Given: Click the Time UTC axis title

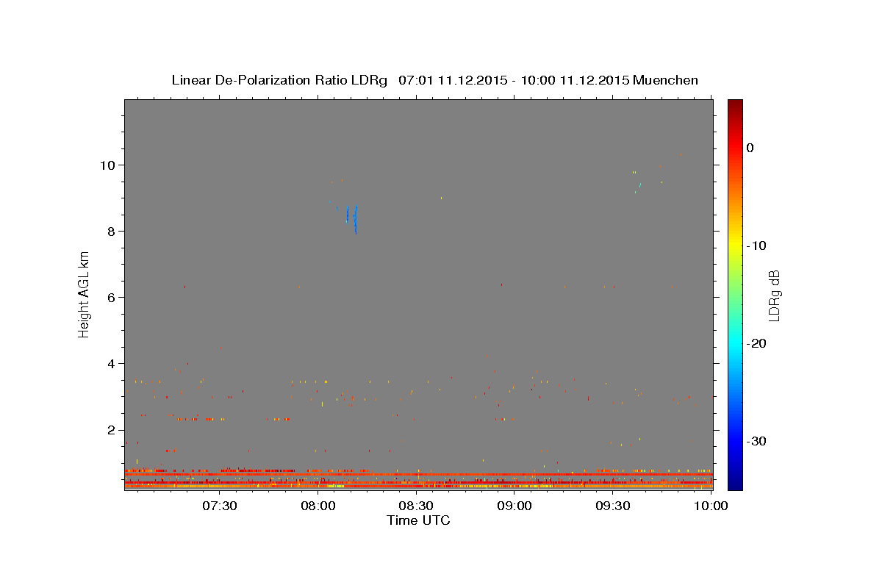Looking at the screenshot, I should pyautogui.click(x=418, y=520).
